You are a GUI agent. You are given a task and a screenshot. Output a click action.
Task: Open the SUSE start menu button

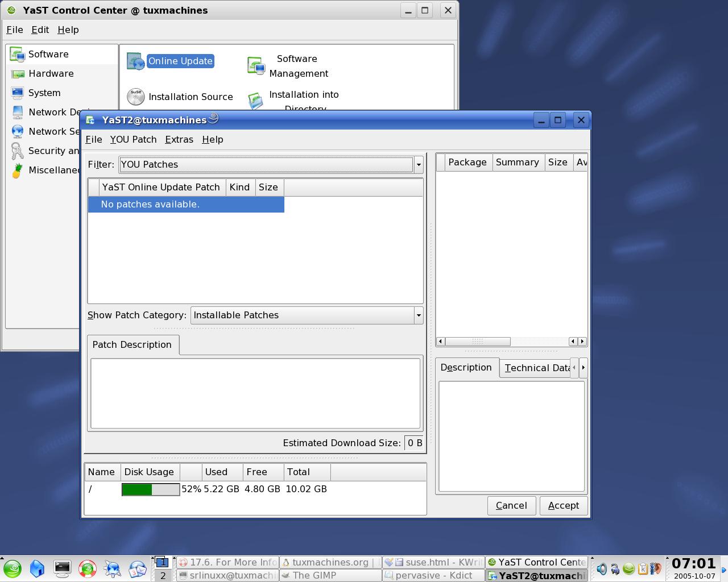[13, 568]
